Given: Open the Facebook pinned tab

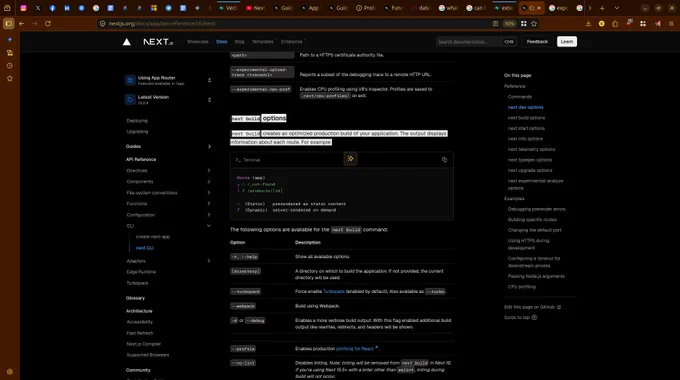Looking at the screenshot, I should coord(52,8).
